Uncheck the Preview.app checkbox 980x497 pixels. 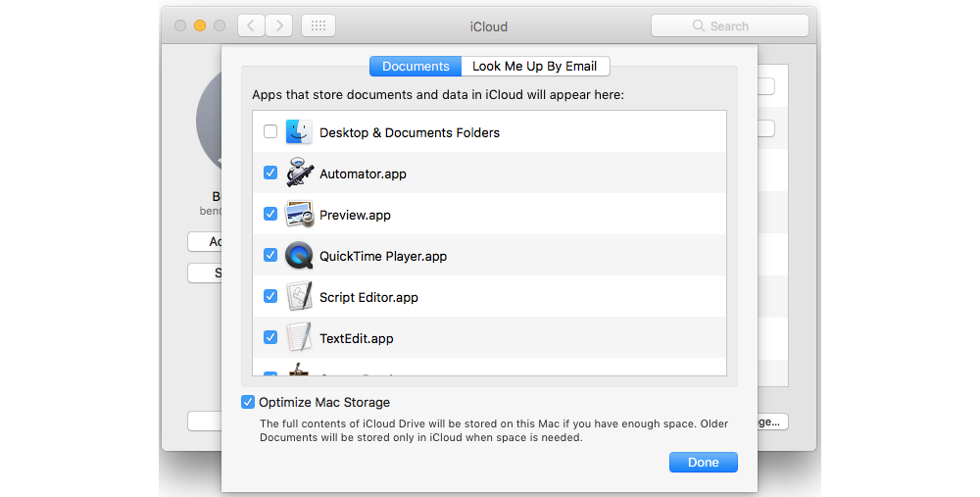(x=270, y=215)
